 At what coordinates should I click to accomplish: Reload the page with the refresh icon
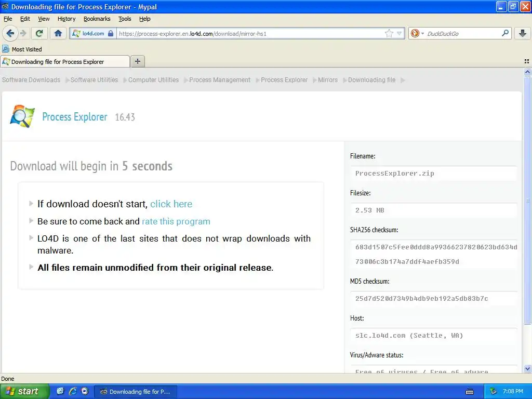(39, 33)
